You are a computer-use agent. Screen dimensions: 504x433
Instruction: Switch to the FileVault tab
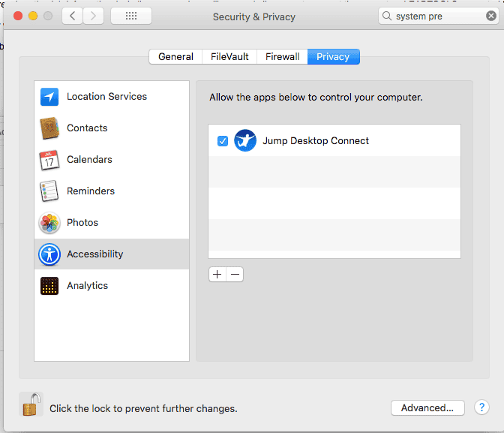[x=229, y=56]
